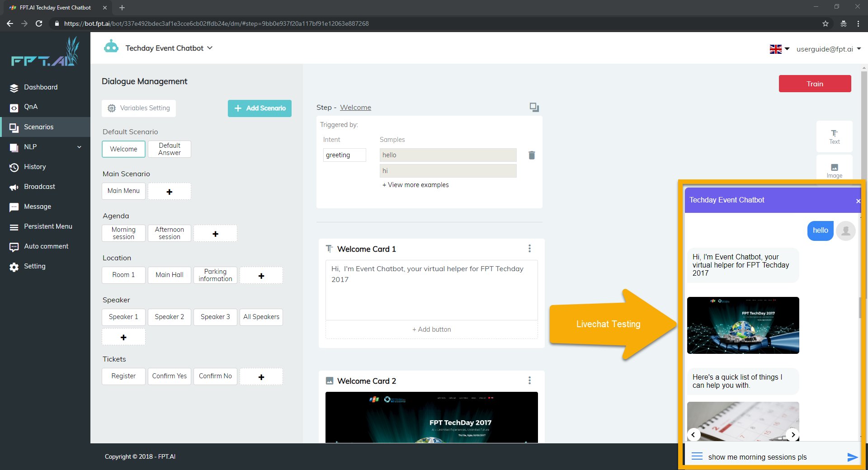Go to next carousel card in chat

tap(793, 435)
